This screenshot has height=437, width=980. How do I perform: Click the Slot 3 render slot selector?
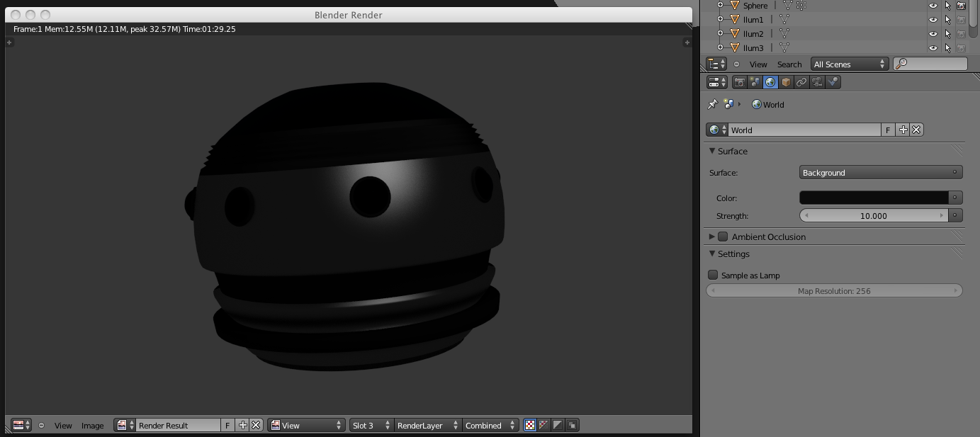pyautogui.click(x=371, y=426)
